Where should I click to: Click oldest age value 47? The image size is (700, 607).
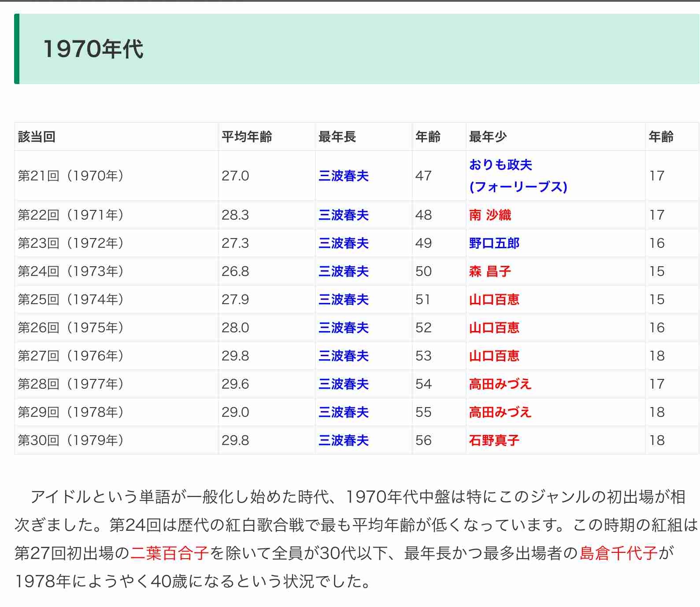pos(423,176)
